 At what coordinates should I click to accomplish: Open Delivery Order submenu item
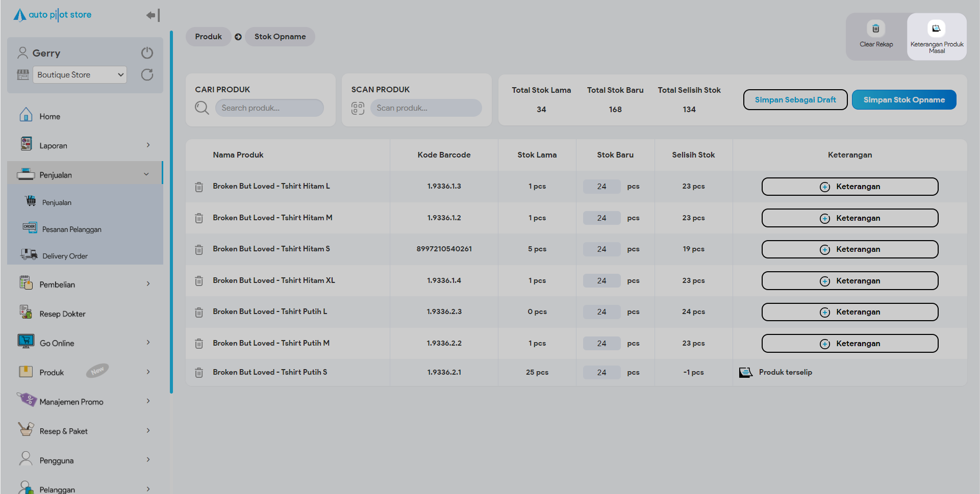(x=65, y=256)
